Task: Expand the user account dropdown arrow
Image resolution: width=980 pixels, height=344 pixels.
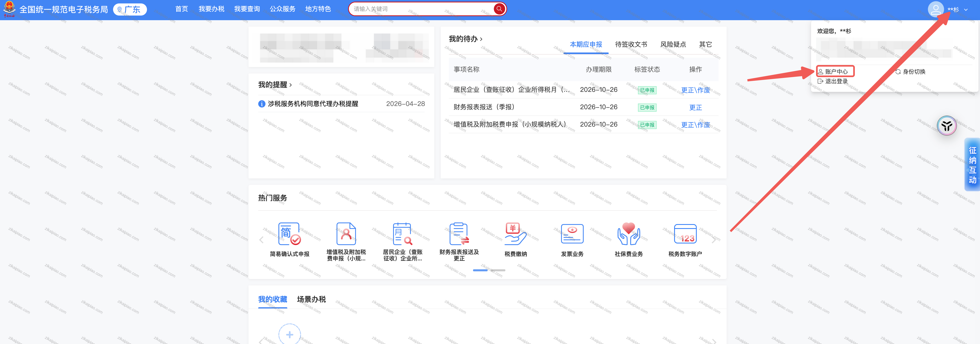Action: pyautogui.click(x=966, y=9)
